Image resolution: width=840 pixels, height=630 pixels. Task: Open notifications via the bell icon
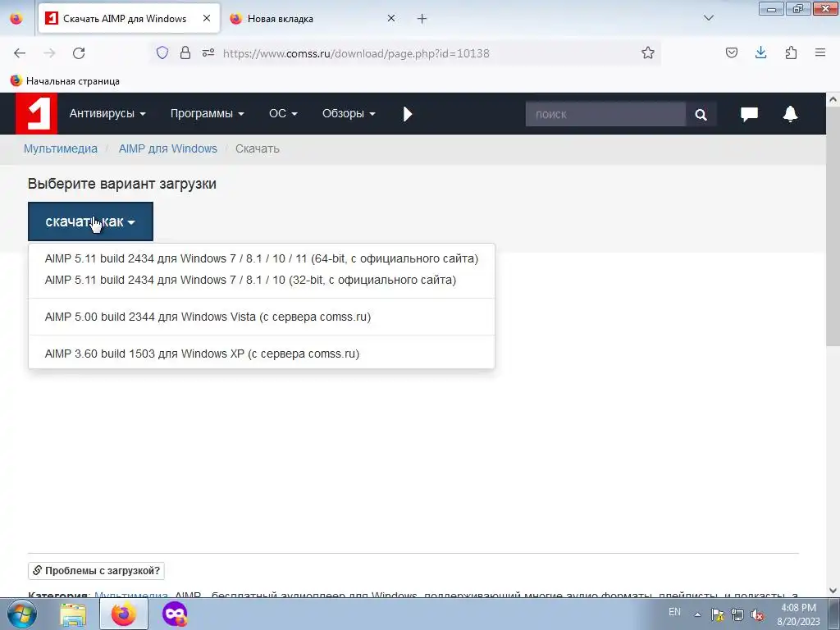pyautogui.click(x=790, y=113)
